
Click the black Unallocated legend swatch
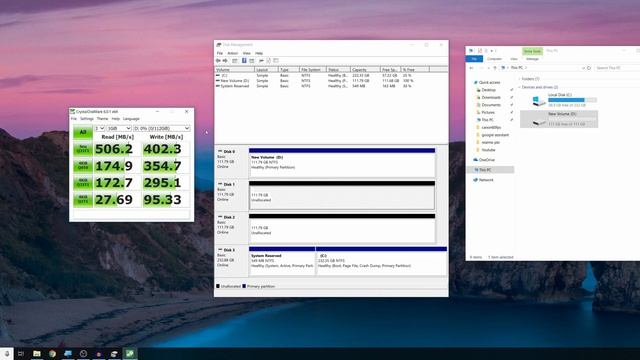point(218,286)
